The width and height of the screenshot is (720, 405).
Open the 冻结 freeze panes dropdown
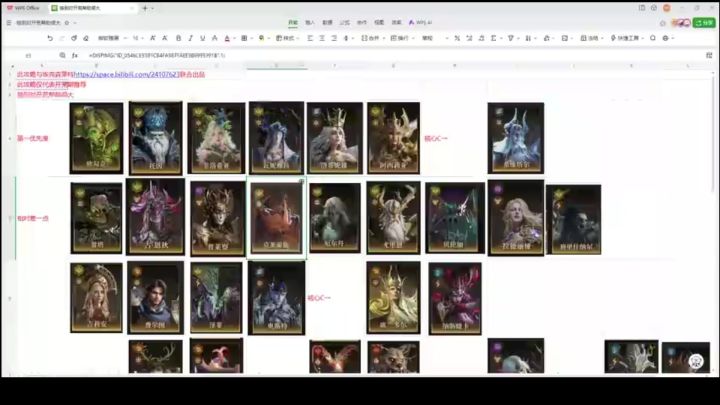[x=591, y=38]
